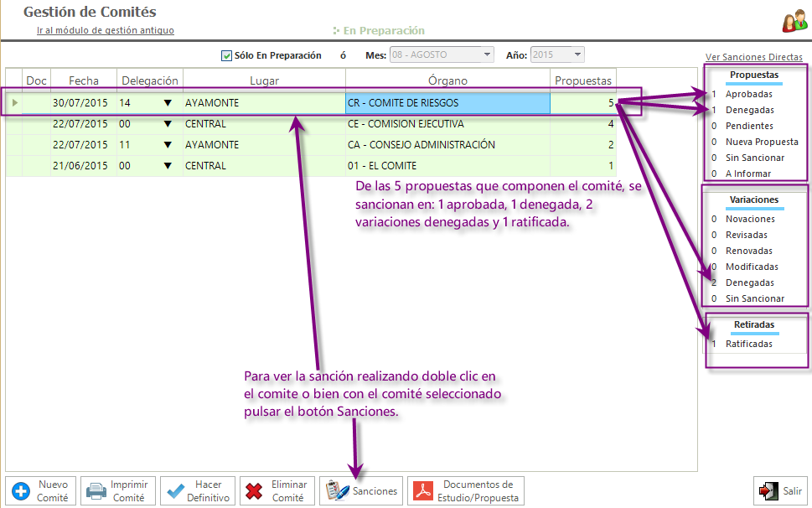Expand Delegación dropdown in COMISION EJECUTIVA row
Screen dimensions: 812x508
(x=168, y=124)
